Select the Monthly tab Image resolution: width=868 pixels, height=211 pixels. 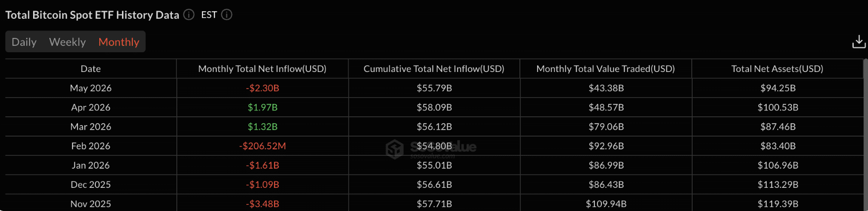119,42
